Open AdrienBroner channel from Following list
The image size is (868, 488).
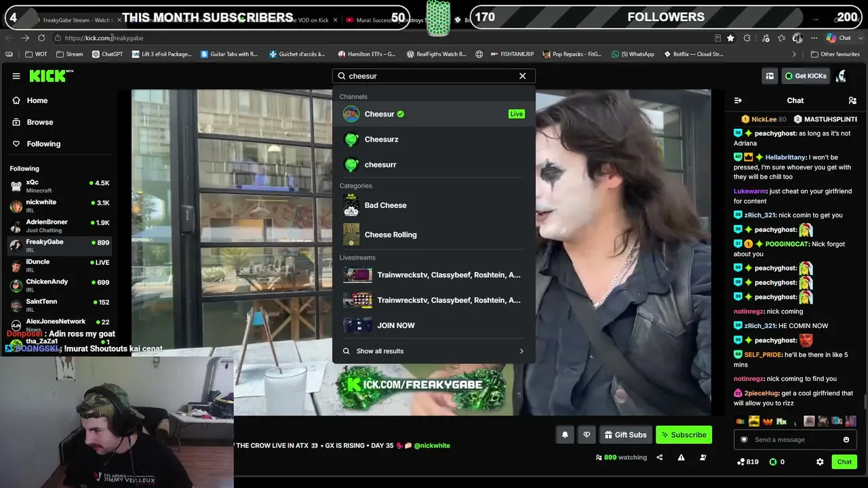(x=60, y=225)
